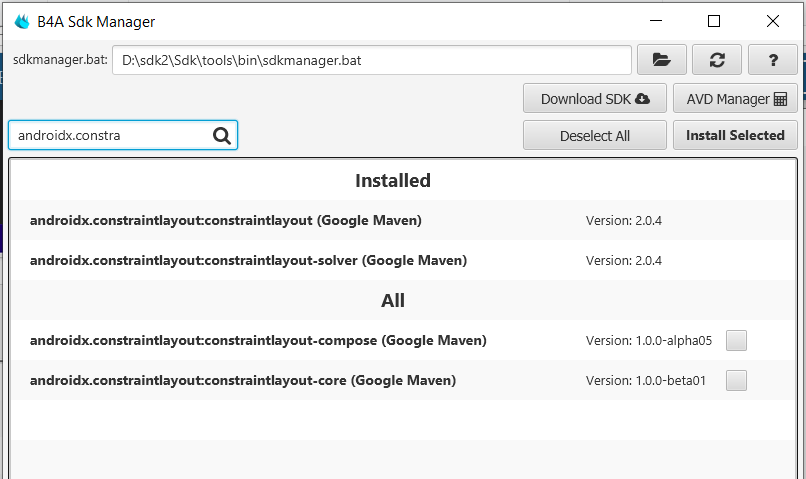Focus the androidx.constra search field
This screenshot has height=479, width=806.
coord(110,135)
